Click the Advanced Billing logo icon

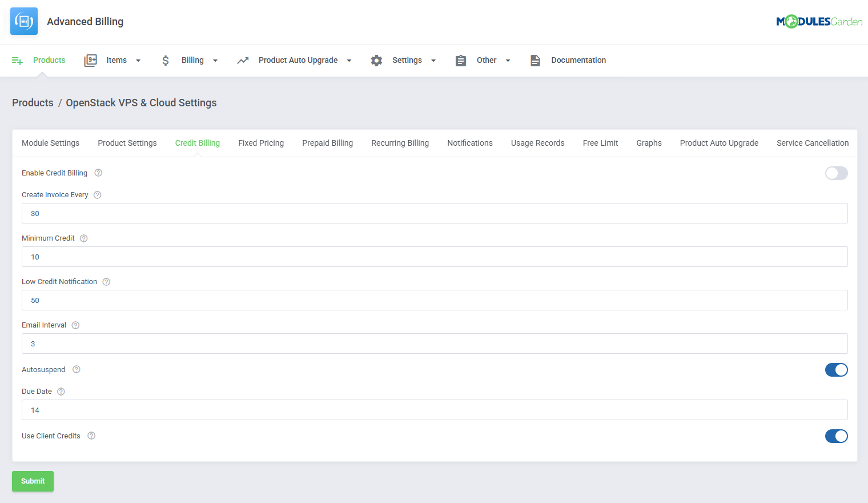click(23, 21)
